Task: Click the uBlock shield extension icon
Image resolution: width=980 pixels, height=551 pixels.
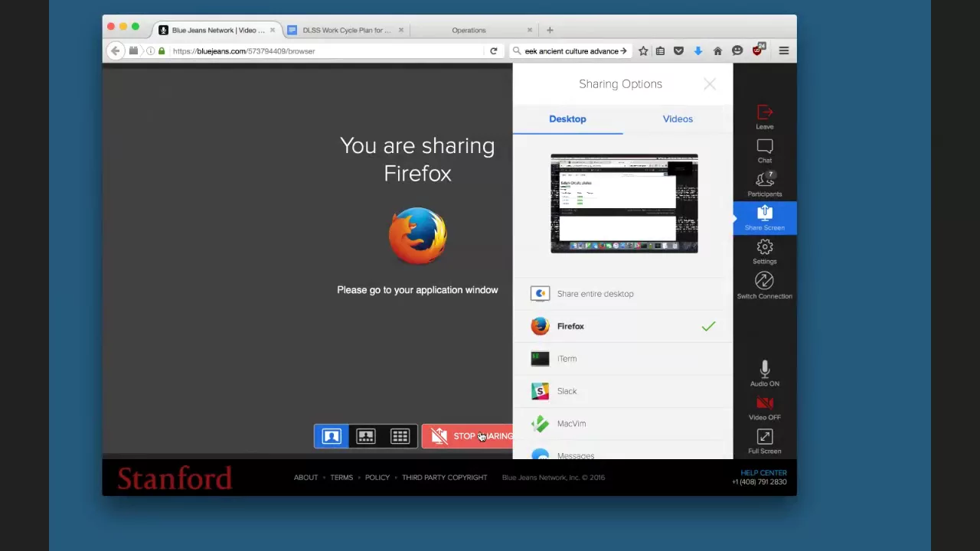Action: (758, 50)
